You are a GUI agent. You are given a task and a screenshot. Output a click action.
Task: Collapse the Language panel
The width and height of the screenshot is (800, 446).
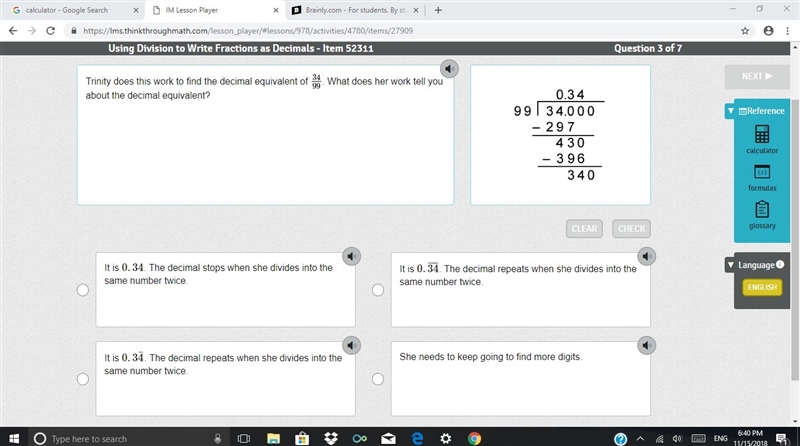pyautogui.click(x=731, y=265)
